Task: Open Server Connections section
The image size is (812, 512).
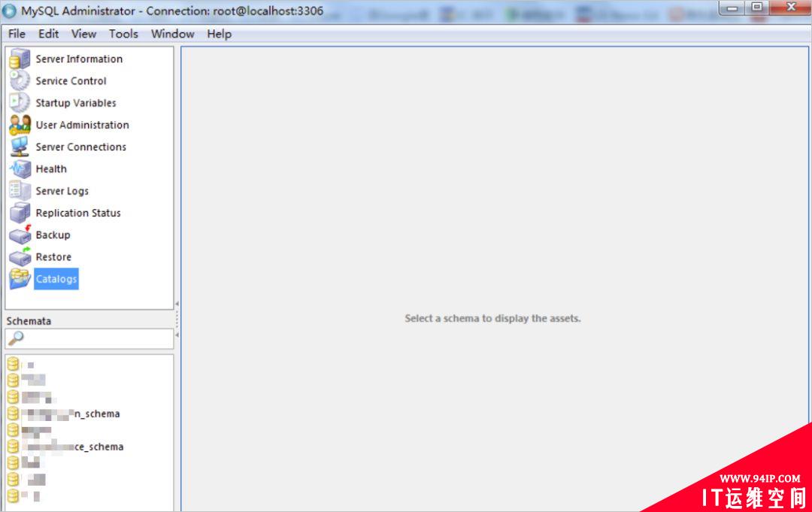Action: (80, 147)
